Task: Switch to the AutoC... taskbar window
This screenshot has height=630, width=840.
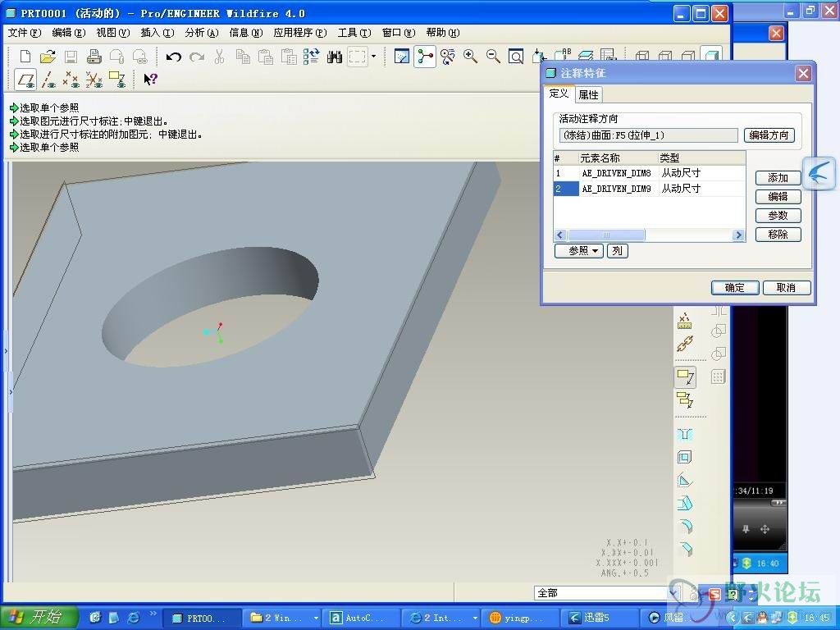Action: tap(362, 619)
